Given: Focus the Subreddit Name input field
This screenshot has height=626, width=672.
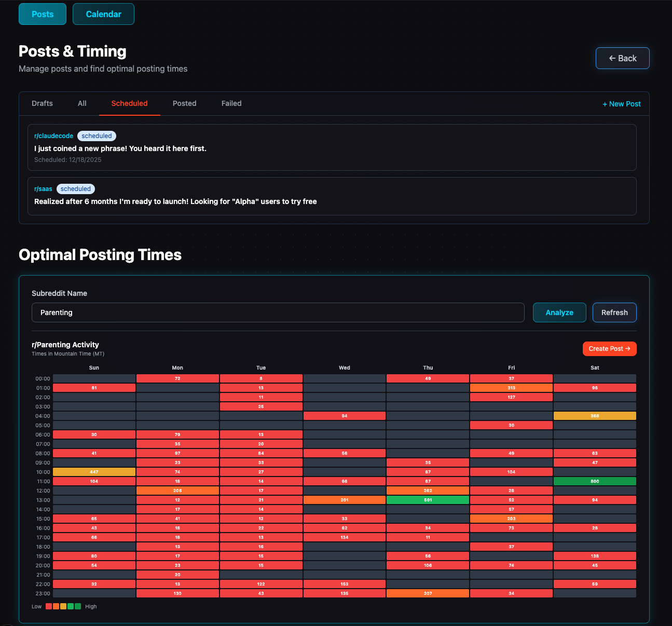Looking at the screenshot, I should click(x=278, y=312).
